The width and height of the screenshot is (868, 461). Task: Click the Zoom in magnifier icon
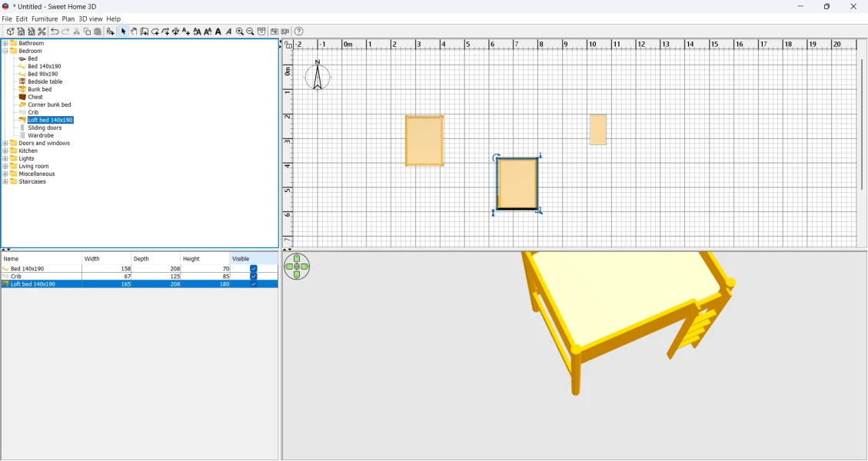pyautogui.click(x=240, y=32)
